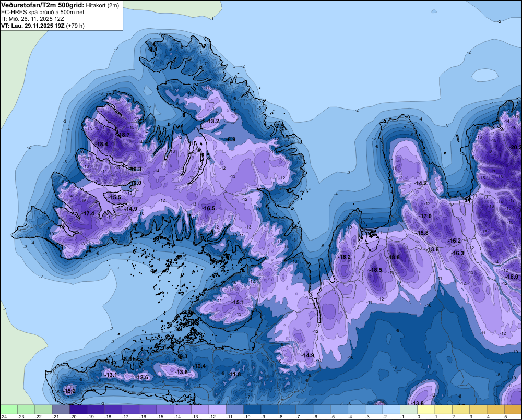Click the -15.1 temperature label
This screenshot has height=420, width=522.
click(x=238, y=302)
